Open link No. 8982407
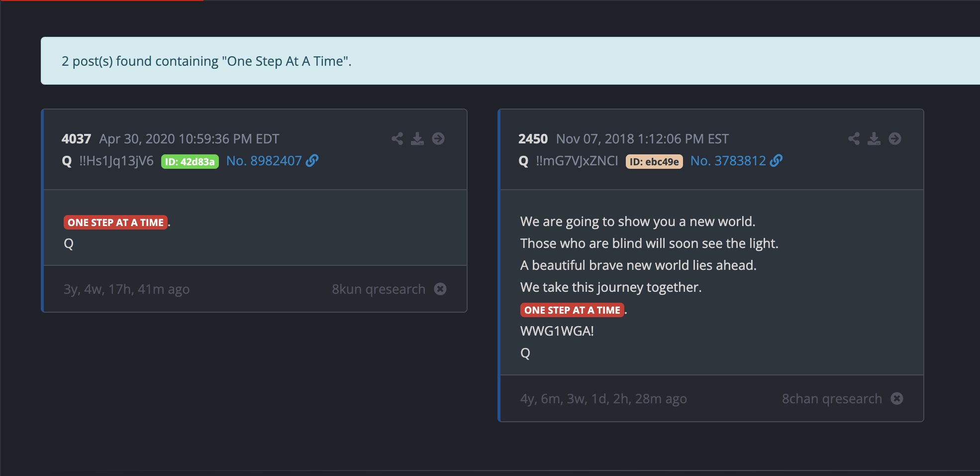 pos(264,161)
